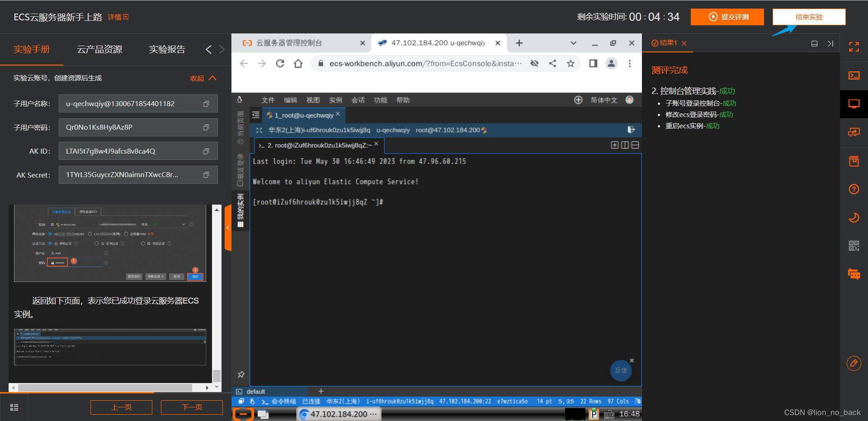Screen dimensions: 868x421
Task: Click the left chevron in manual tabs
Action: click(208, 50)
